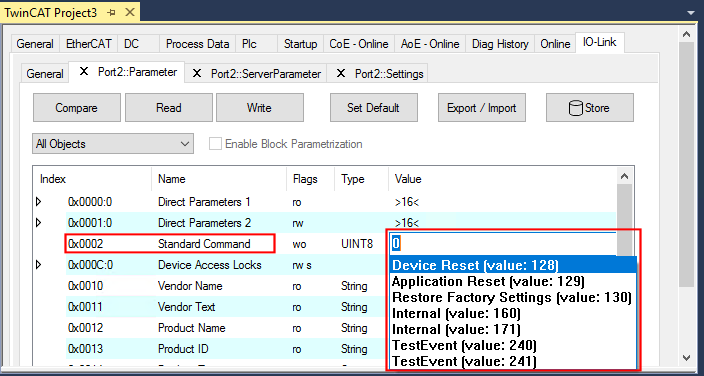Select the 0x0002 index cell

(x=85, y=244)
